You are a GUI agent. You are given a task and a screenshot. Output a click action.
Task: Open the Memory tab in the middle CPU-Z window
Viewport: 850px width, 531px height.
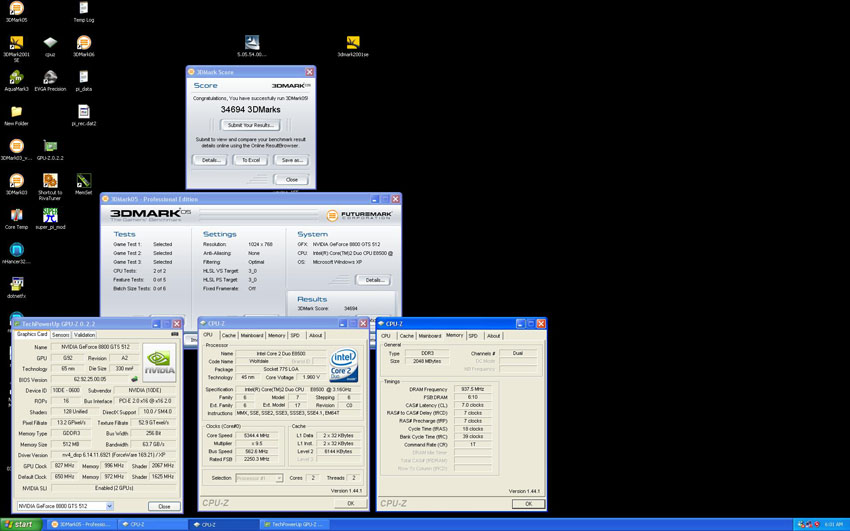(276, 335)
